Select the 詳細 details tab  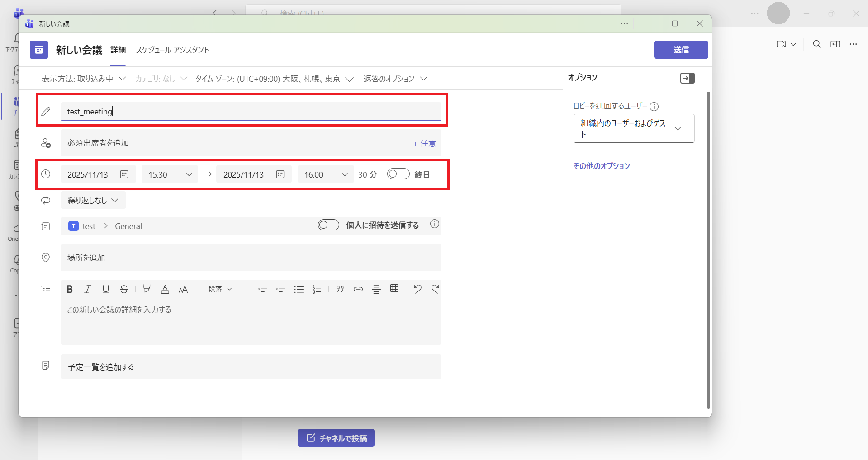[x=118, y=50]
